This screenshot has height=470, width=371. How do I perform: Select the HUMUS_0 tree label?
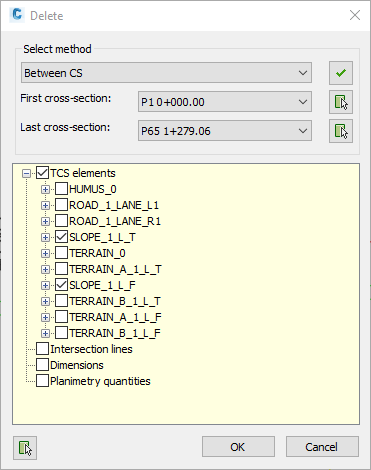pos(93,189)
